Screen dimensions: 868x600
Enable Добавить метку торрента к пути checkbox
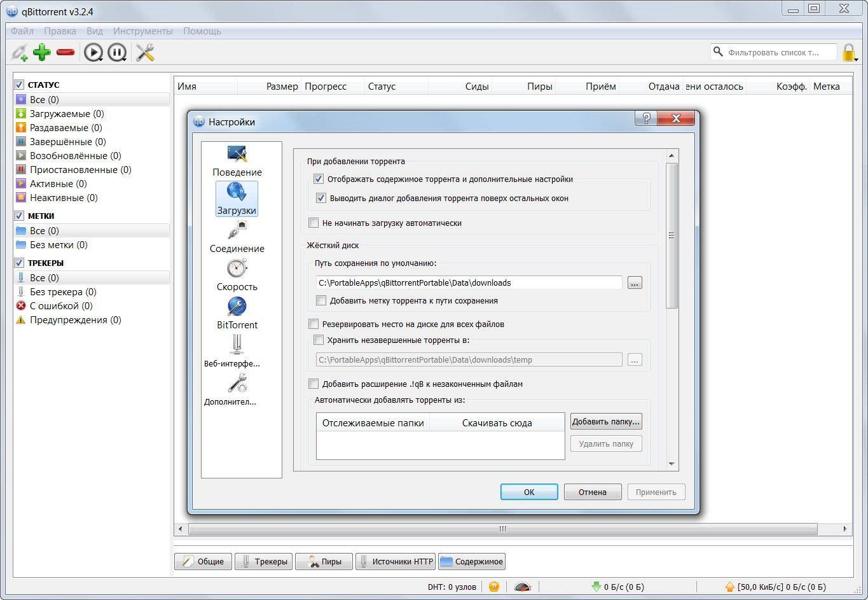(321, 301)
